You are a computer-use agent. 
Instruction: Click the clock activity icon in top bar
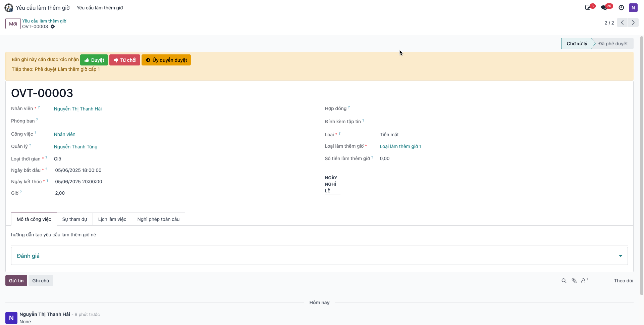[621, 8]
